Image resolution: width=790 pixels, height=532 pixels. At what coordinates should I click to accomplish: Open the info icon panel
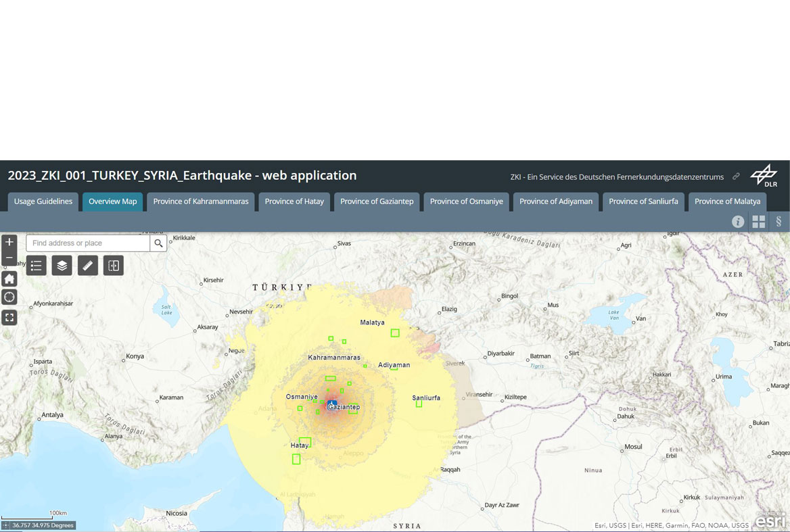pyautogui.click(x=738, y=222)
